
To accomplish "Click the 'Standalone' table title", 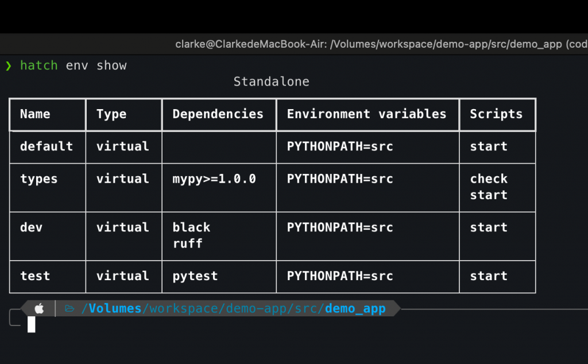I will click(x=272, y=82).
